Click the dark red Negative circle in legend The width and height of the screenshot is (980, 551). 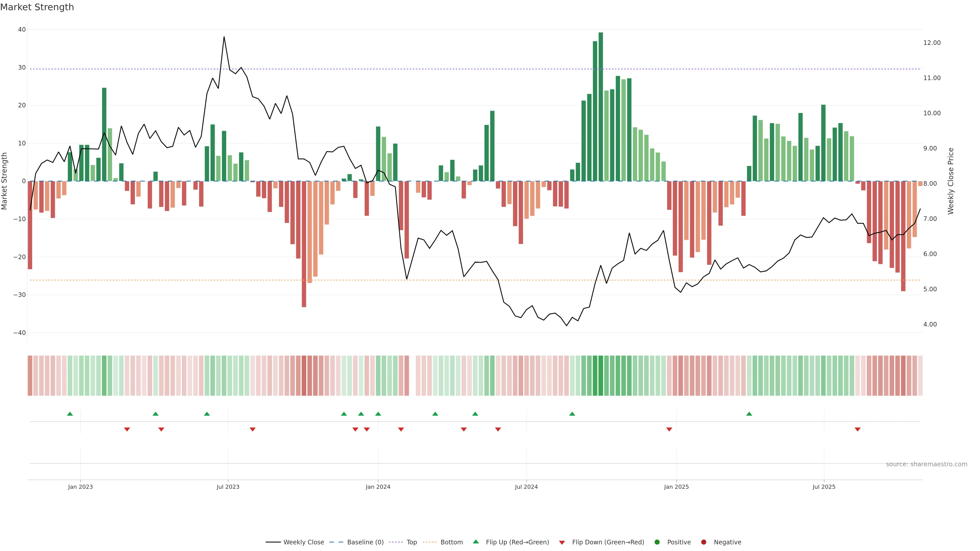click(703, 542)
